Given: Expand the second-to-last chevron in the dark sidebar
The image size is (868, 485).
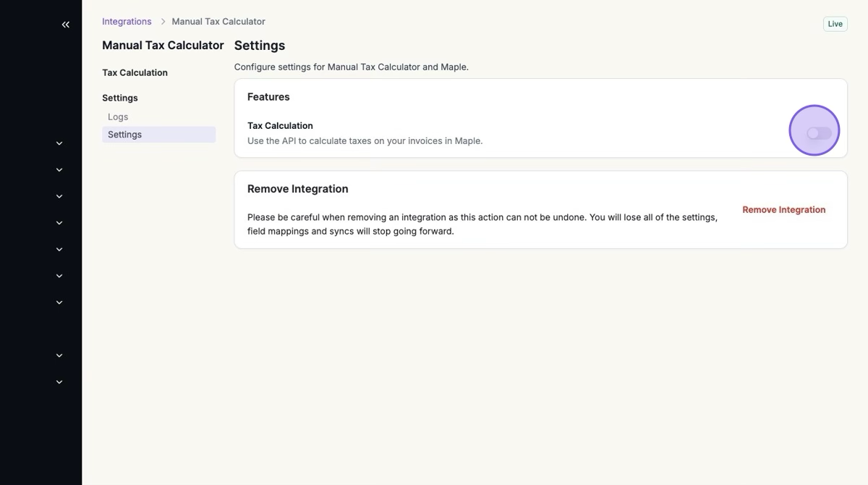Looking at the screenshot, I should [59, 355].
